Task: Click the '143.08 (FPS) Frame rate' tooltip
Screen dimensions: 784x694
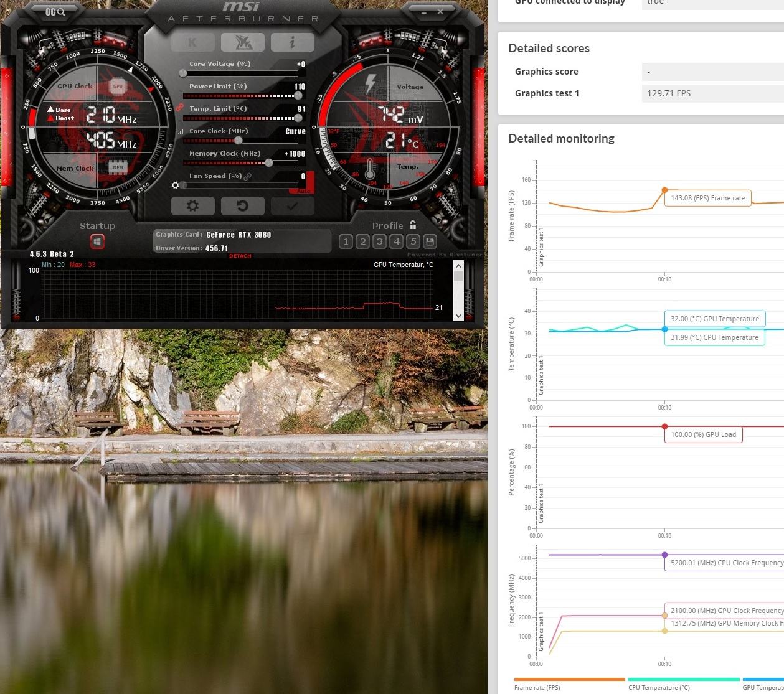Action: coord(708,198)
